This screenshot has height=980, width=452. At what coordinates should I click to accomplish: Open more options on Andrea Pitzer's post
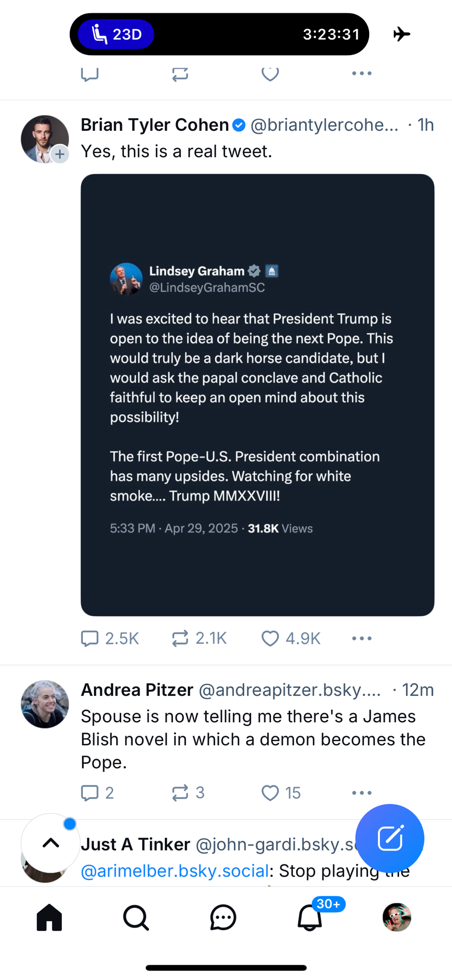tap(362, 793)
